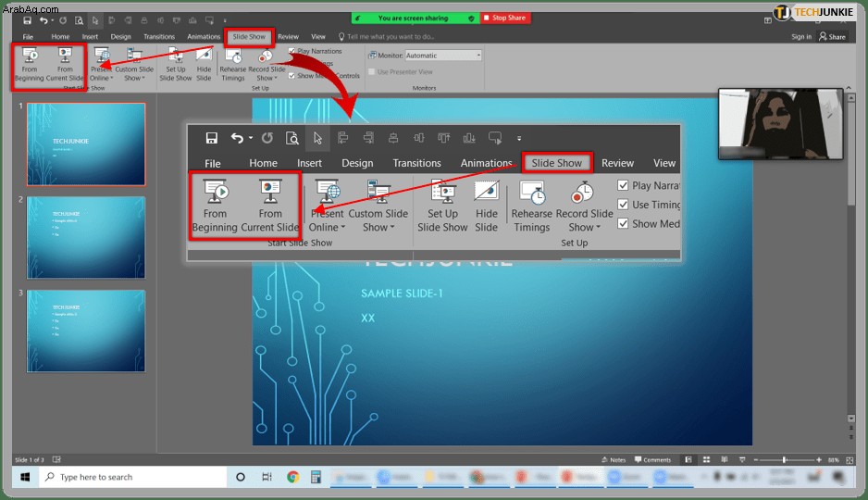Viewport: 868px width, 500px height.
Task: Click Undo arrow in small top quick-access toolbar
Action: coord(43,20)
